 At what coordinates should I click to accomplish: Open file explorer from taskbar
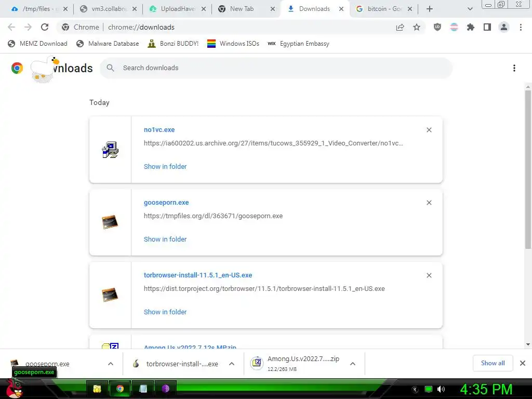(x=97, y=389)
